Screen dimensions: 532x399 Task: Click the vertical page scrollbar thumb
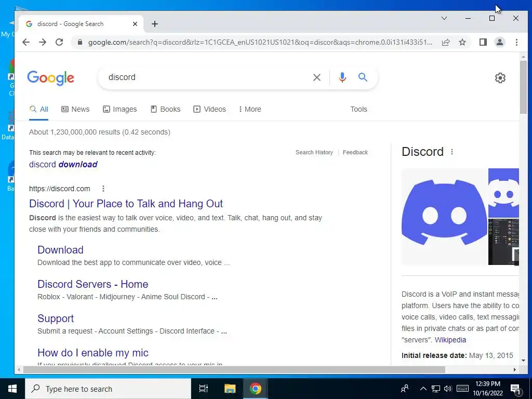click(523, 87)
